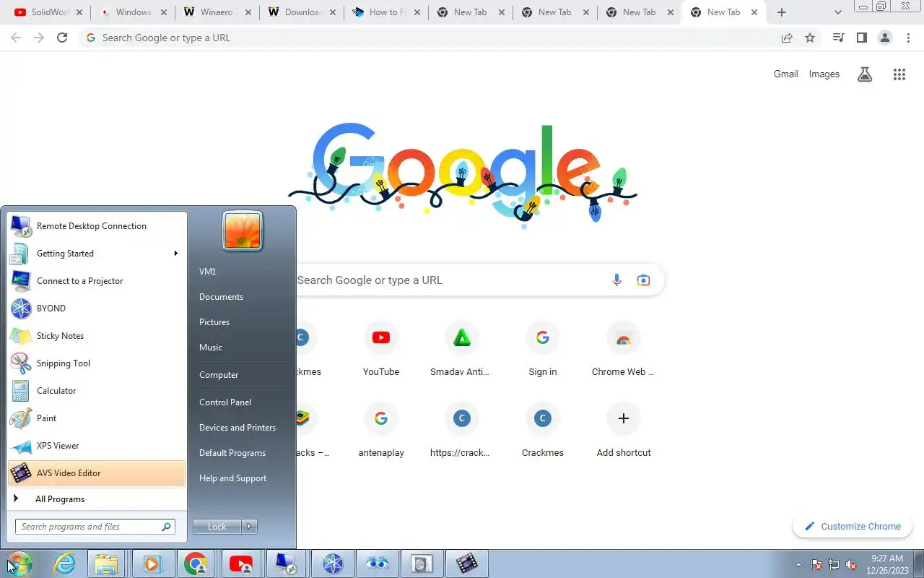Click the Search programs and files box
The height and width of the screenshot is (578, 924).
[x=95, y=527]
